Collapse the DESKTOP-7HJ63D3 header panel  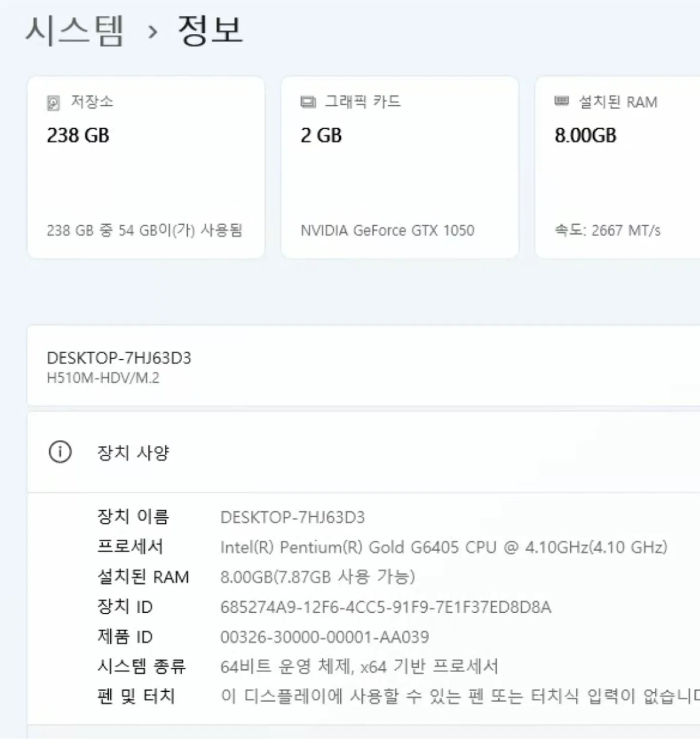point(359,365)
